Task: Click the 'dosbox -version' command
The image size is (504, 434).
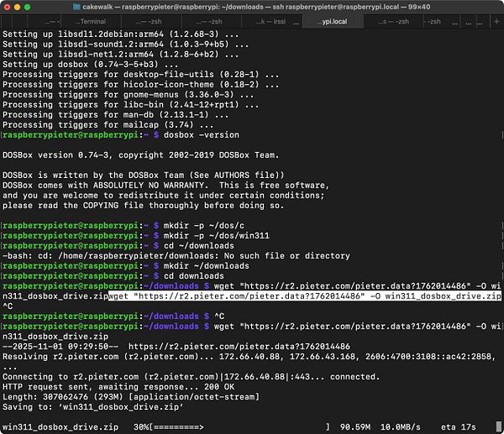Action: 202,135
